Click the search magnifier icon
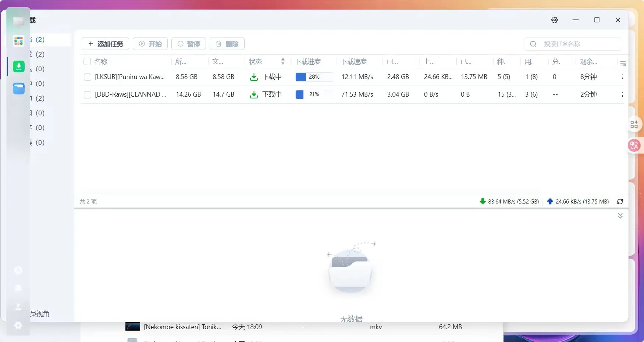This screenshot has height=342, width=644. pyautogui.click(x=533, y=44)
